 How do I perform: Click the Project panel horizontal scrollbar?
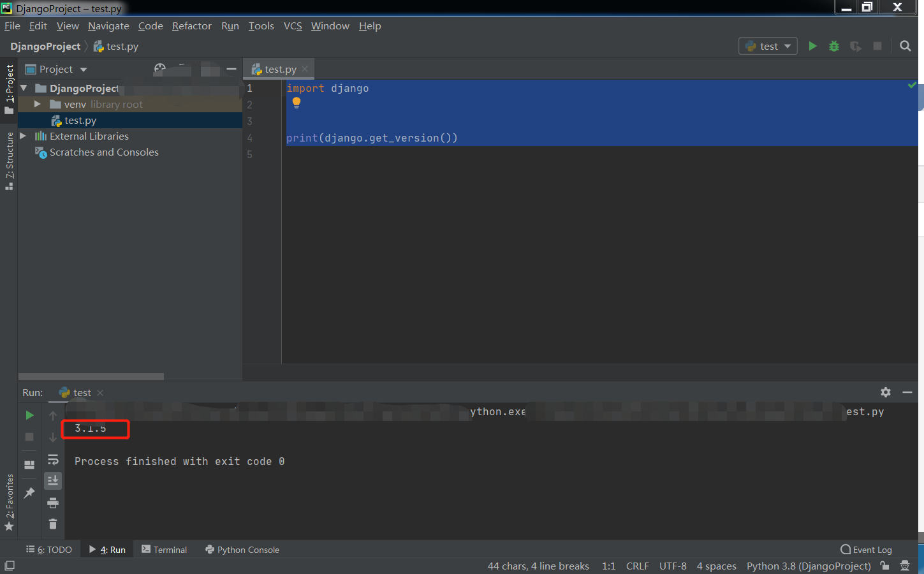[x=91, y=376]
